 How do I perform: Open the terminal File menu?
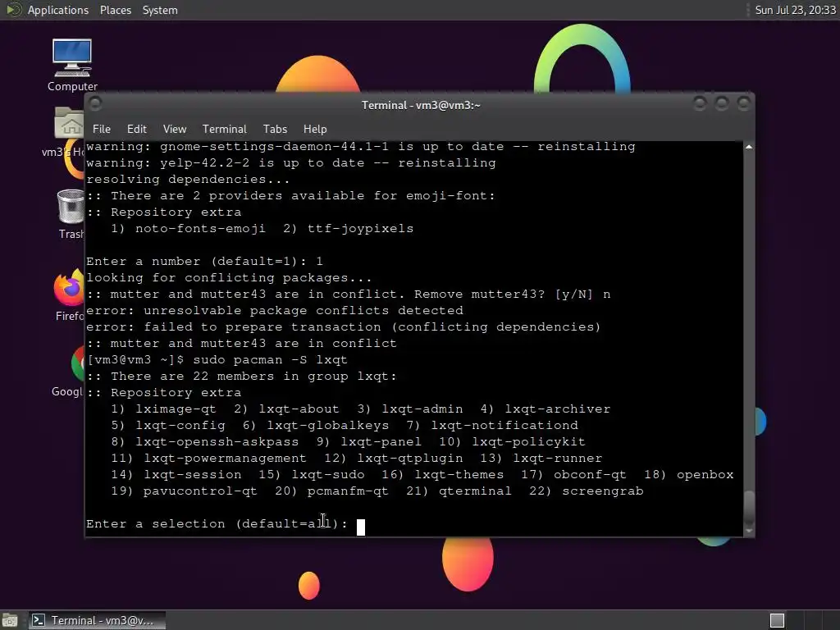pos(101,129)
